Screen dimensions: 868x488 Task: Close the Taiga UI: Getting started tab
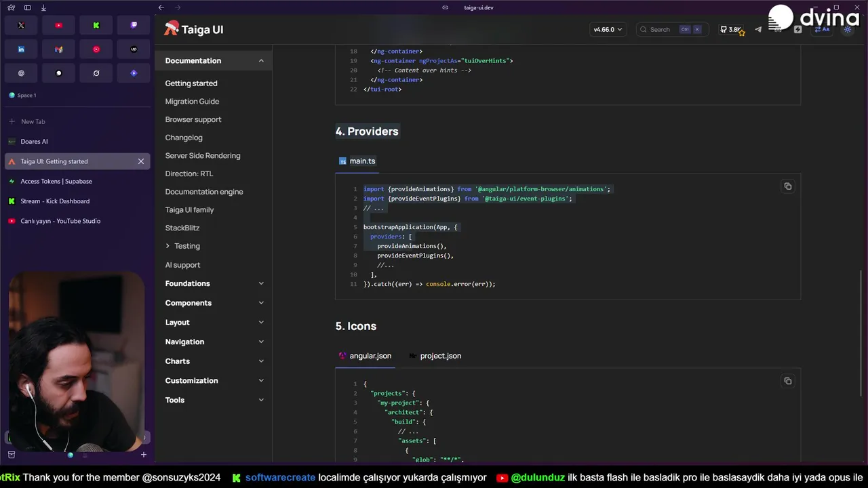(141, 161)
